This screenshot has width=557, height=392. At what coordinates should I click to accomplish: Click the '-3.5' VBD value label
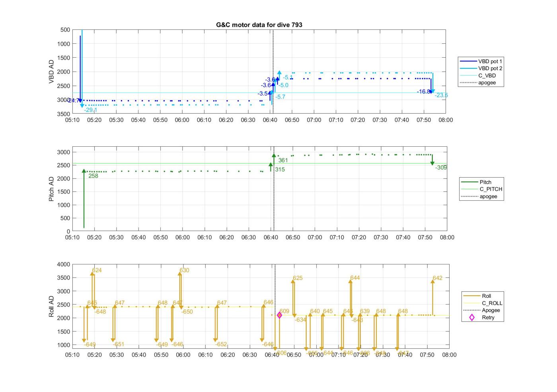pyautogui.click(x=263, y=94)
